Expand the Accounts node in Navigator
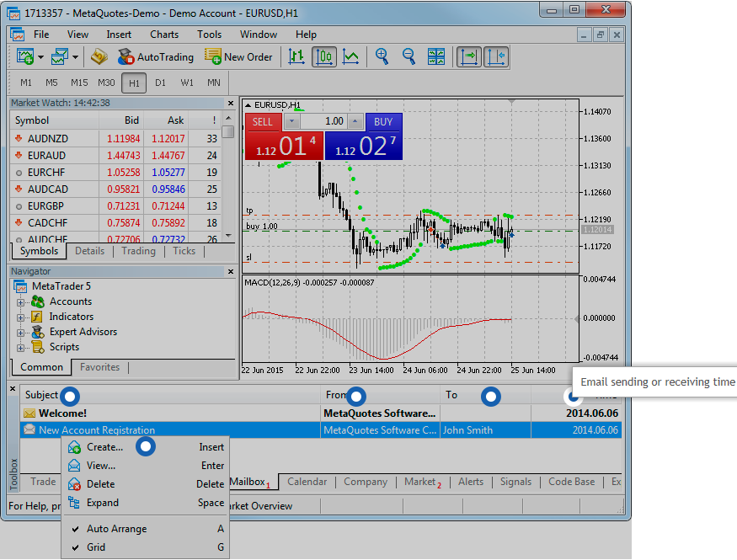 click(x=20, y=302)
